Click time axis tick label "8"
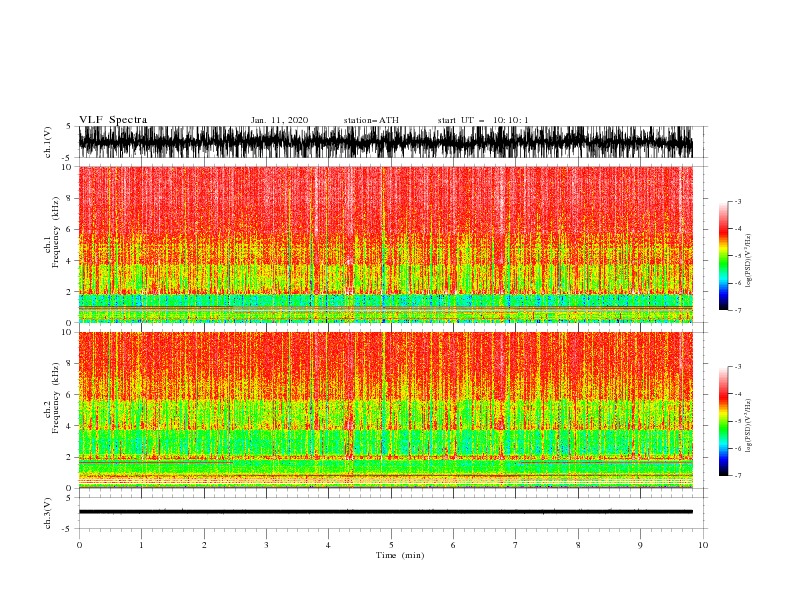 578,545
